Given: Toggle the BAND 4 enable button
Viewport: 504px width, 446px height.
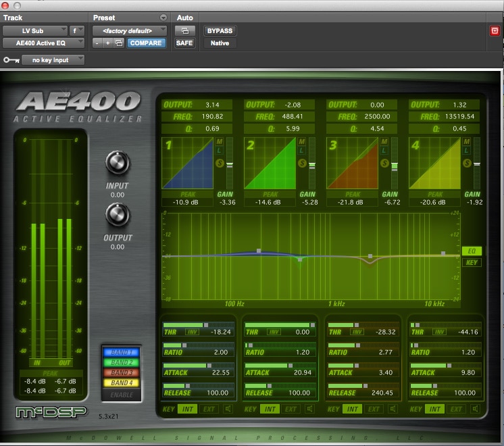Looking at the screenshot, I should (122, 383).
